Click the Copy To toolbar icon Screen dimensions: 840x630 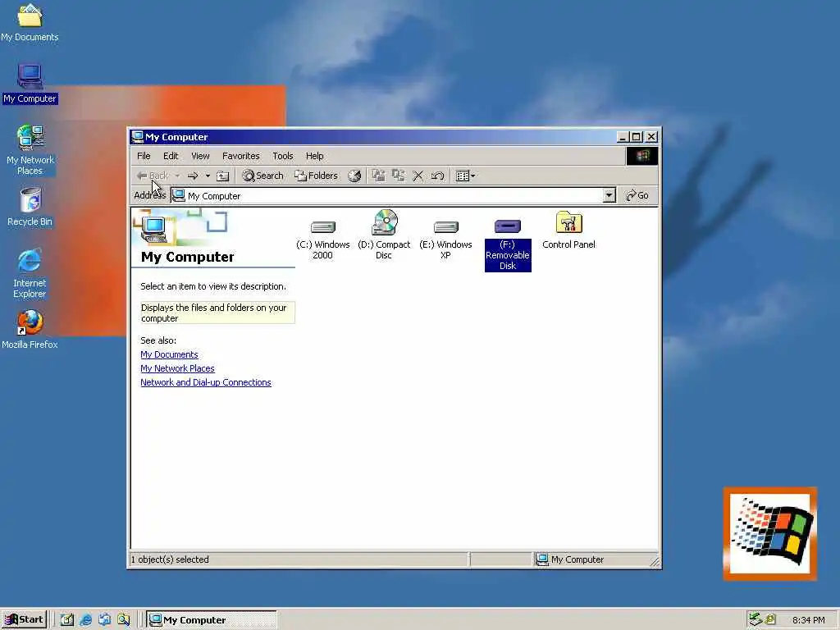pyautogui.click(x=398, y=176)
